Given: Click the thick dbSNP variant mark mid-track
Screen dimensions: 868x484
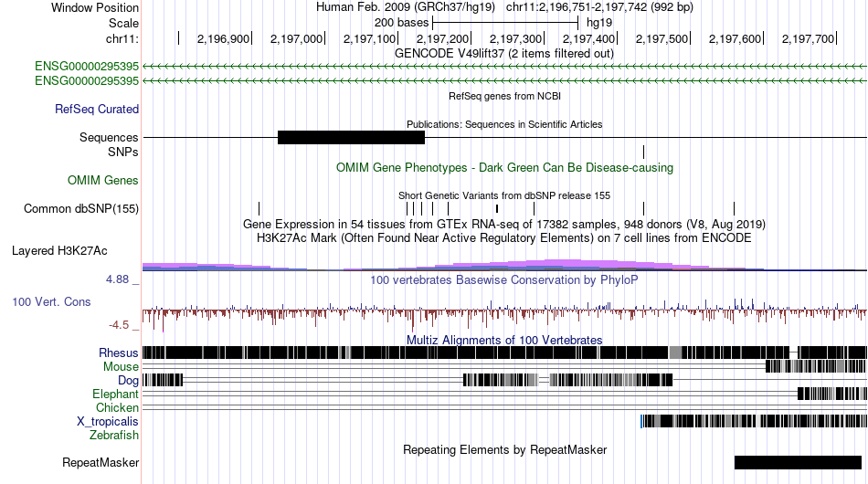Looking at the screenshot, I should coord(497,208).
